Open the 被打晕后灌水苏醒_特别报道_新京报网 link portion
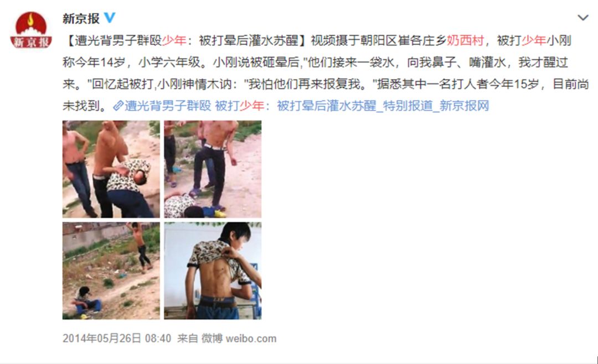Viewport: 598px width, 364px height. tap(383, 106)
